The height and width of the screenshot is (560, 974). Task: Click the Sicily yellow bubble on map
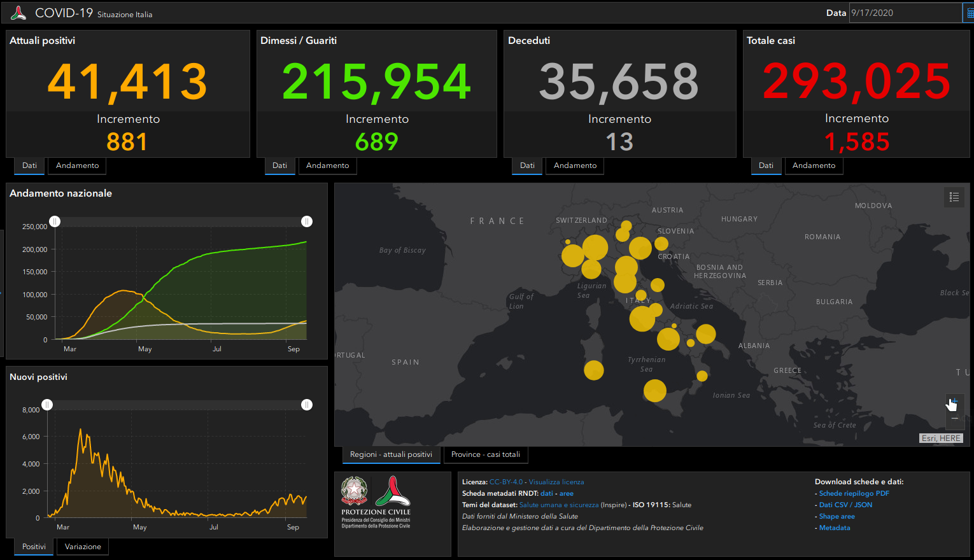[654, 391]
